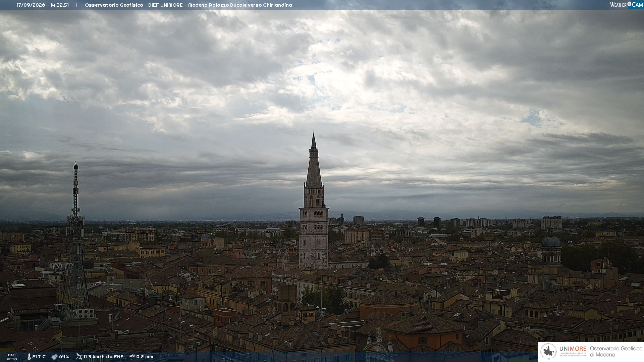Click the thermometer temperature icon
The image size is (644, 362).
(x=29, y=357)
